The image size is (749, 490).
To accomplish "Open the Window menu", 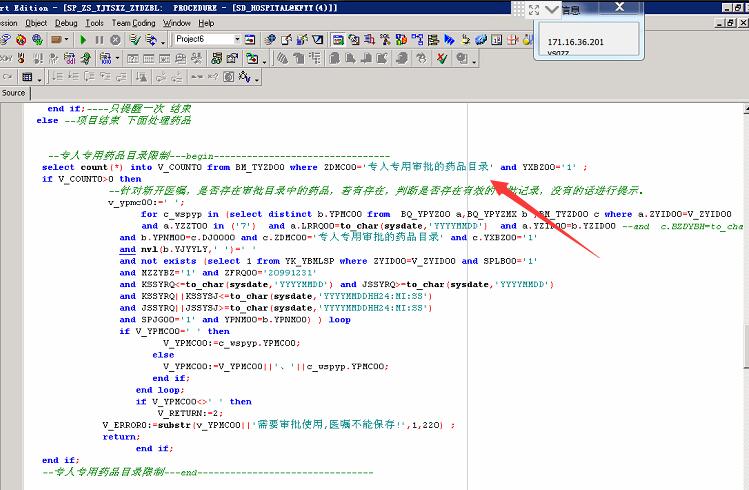I will click(x=177, y=22).
